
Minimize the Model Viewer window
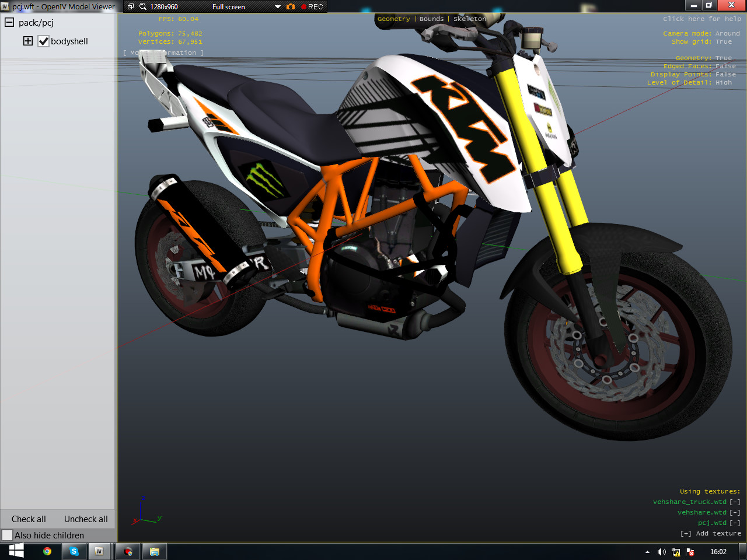tap(694, 5)
